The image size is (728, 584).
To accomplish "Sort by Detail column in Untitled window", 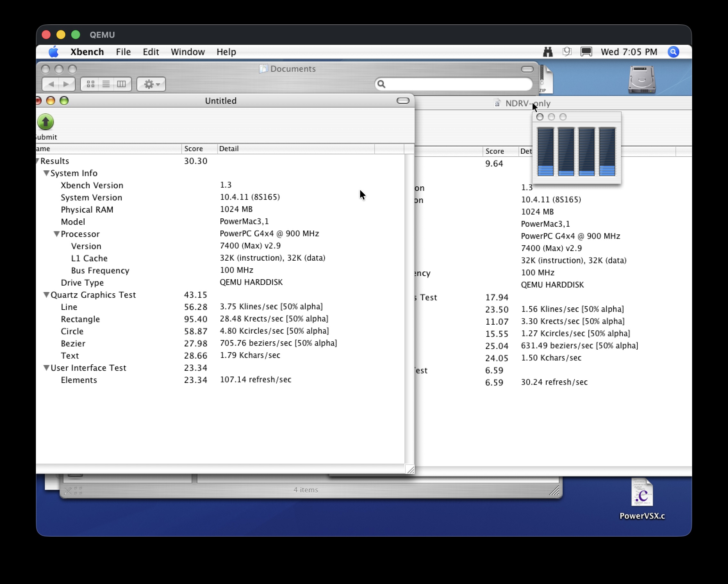I will (x=296, y=149).
